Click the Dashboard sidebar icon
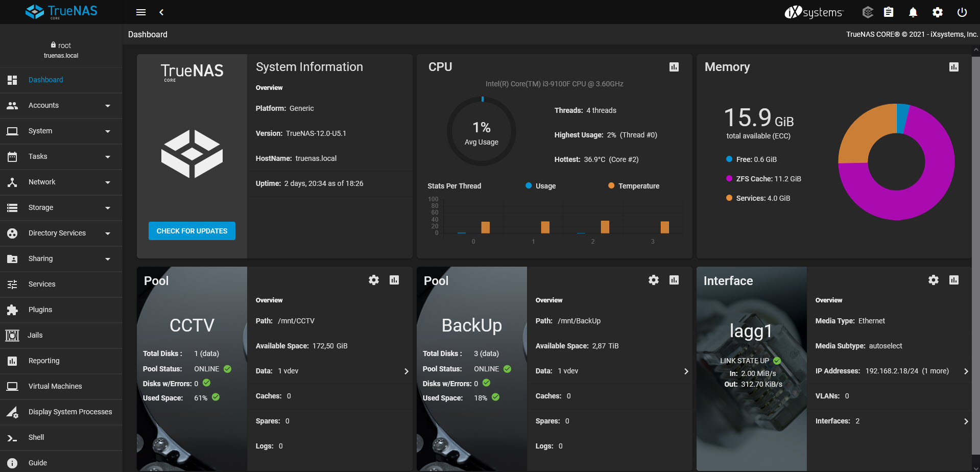Viewport: 980px width, 472px height. [12, 80]
